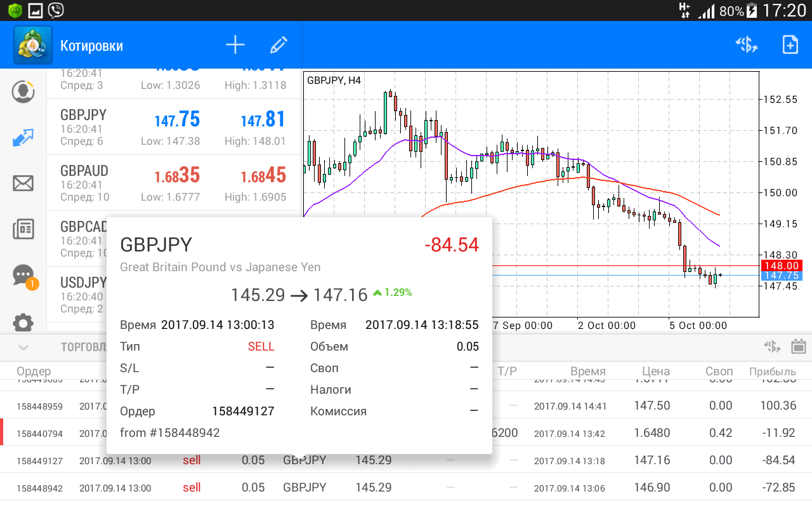Select order row 158448959
Screen dimensions: 812x508
click(406, 405)
